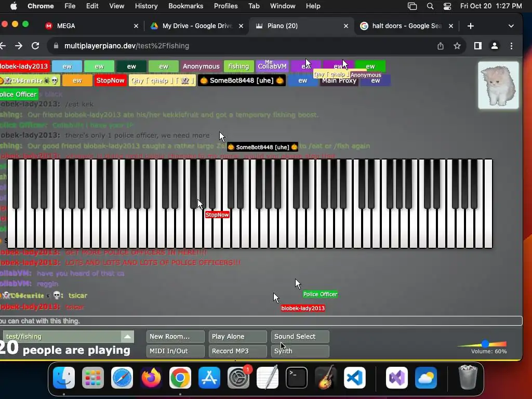Click the New Room... button
This screenshot has height=399, width=532.
pos(176,337)
